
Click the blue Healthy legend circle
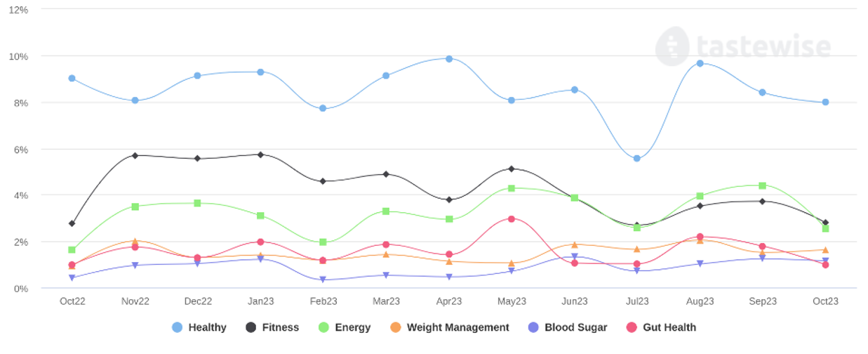[177, 327]
